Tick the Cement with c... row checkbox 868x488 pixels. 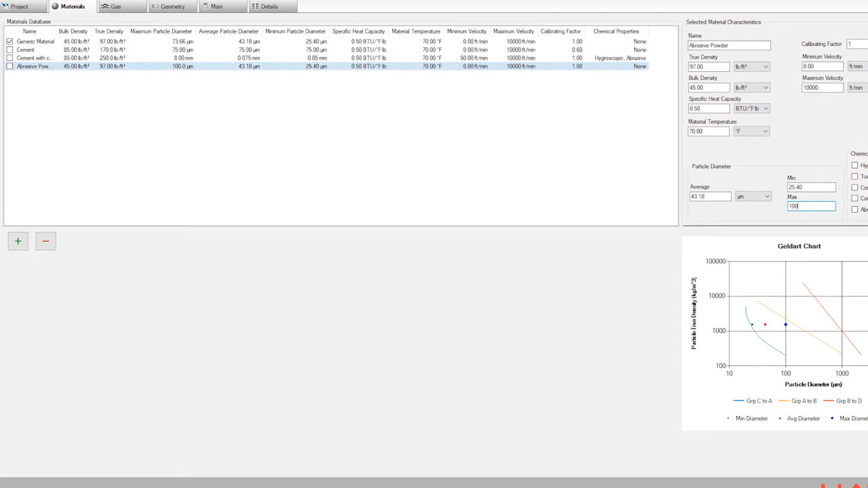coord(9,58)
